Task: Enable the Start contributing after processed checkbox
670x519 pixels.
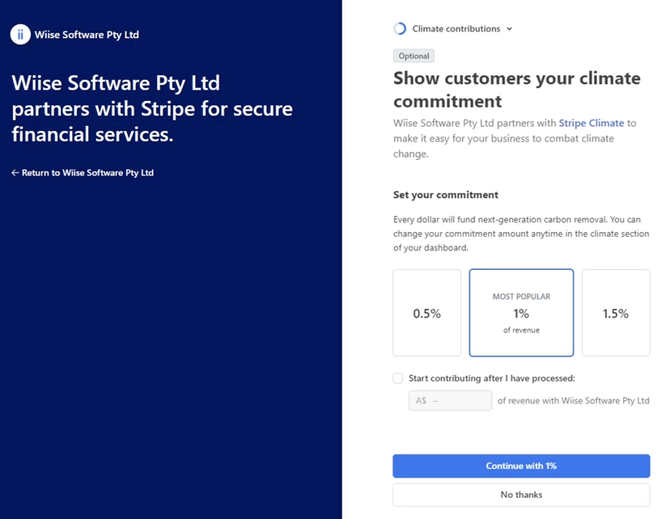Action: (398, 378)
